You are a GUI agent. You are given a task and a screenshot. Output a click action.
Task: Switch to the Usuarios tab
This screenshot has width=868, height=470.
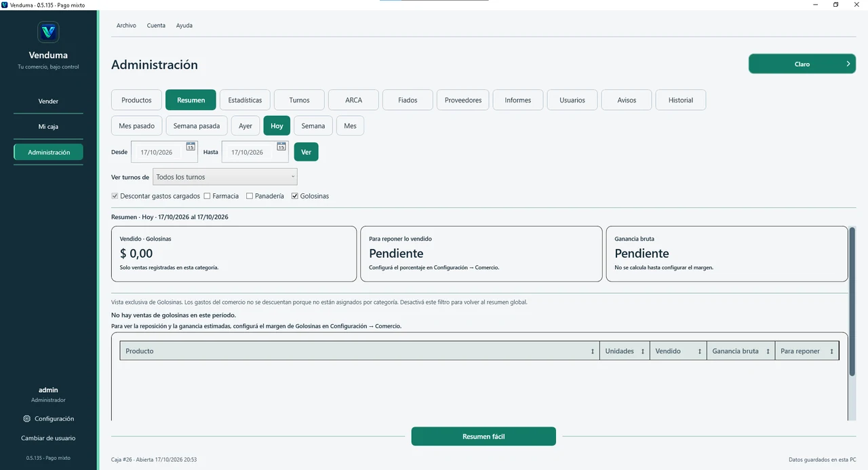click(x=572, y=100)
